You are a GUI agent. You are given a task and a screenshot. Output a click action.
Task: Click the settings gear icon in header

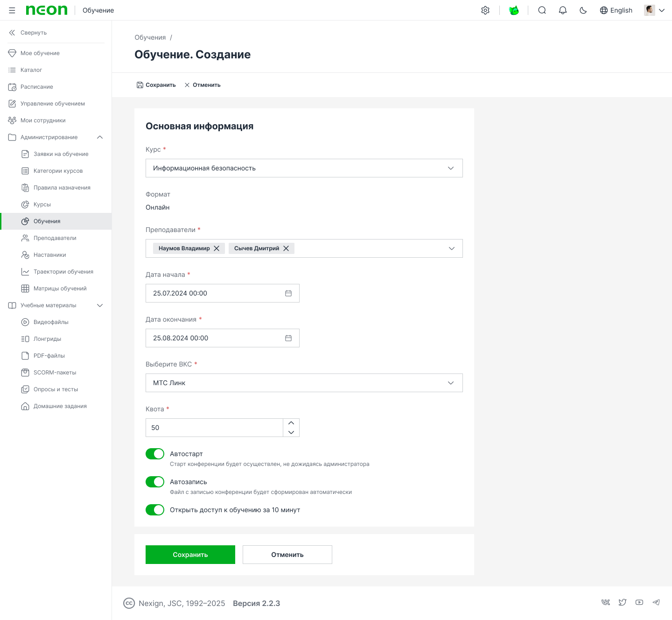click(x=485, y=10)
